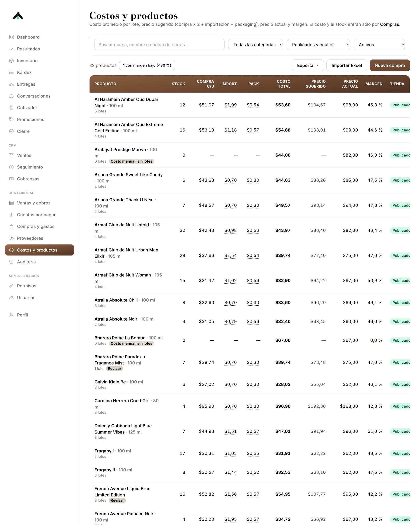This screenshot has height=525, width=420.
Task: Click the Dashboard grid icon
Action: (x=11, y=37)
